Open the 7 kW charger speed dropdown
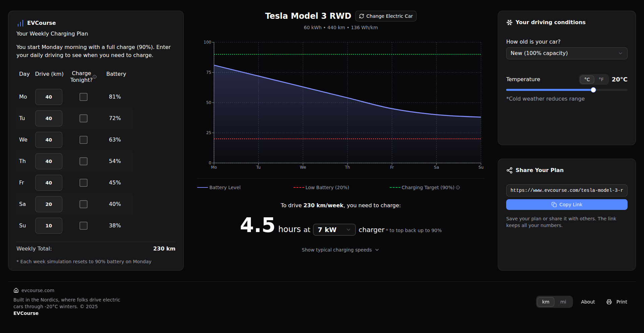 (x=334, y=229)
